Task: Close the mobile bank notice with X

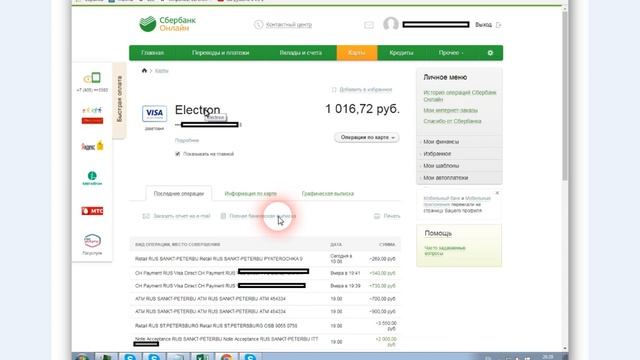Action: coord(497,193)
